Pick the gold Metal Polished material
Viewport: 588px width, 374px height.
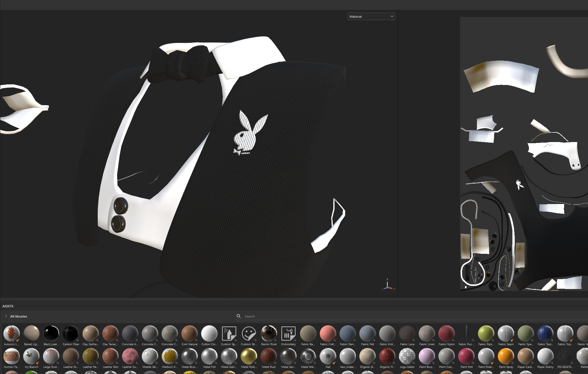[x=249, y=356]
